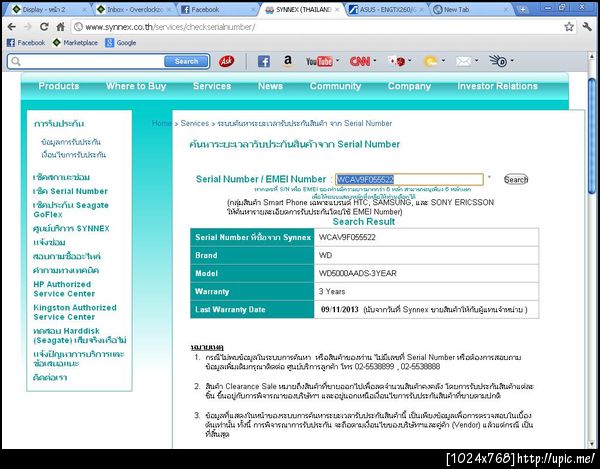Open Services navigation menu
The width and height of the screenshot is (600, 469).
pos(212,86)
